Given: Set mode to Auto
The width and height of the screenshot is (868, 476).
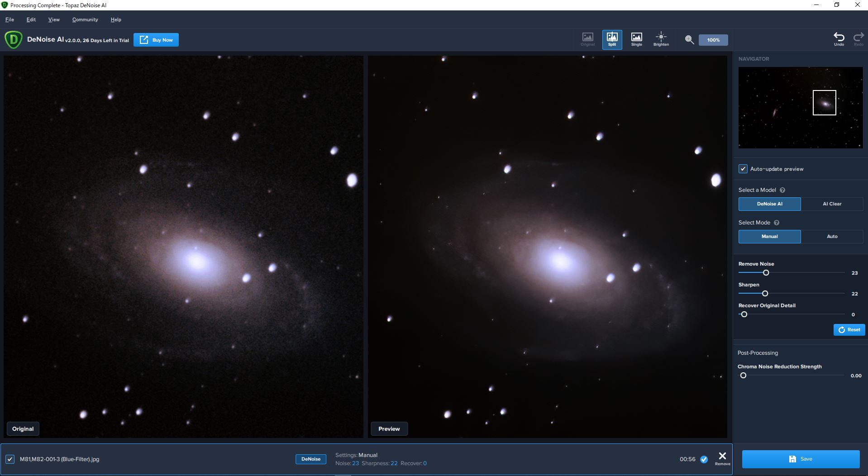Looking at the screenshot, I should pyautogui.click(x=832, y=237).
